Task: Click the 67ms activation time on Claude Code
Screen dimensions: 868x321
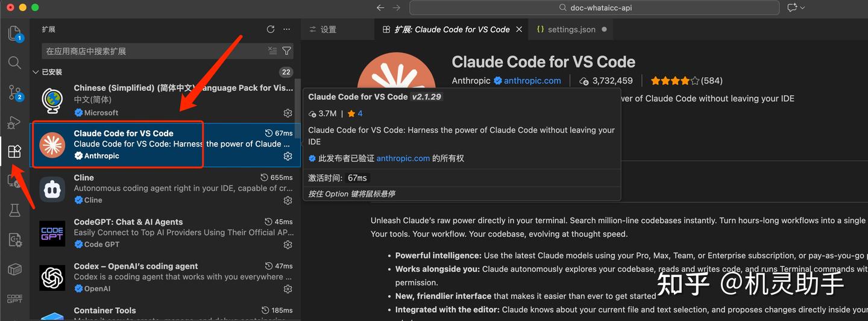Action: pyautogui.click(x=279, y=133)
